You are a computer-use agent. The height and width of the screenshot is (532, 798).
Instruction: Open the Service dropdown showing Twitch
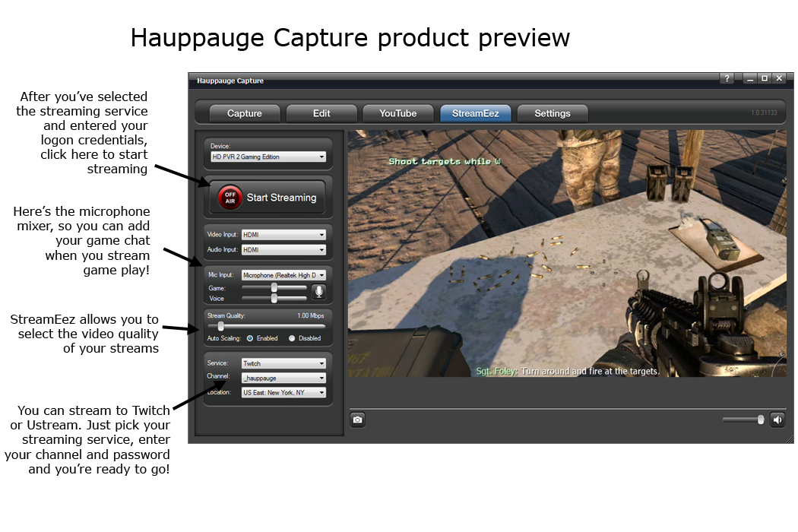283,363
